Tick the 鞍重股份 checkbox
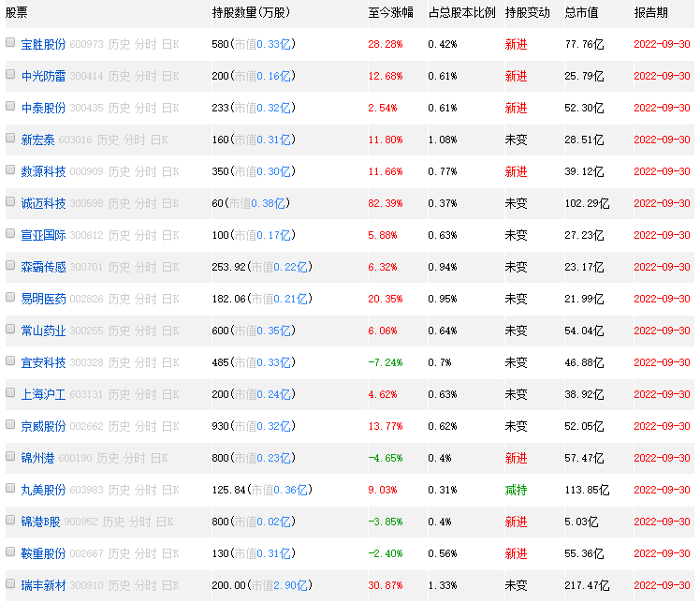Image resolution: width=700 pixels, height=603 pixels. [x=10, y=552]
